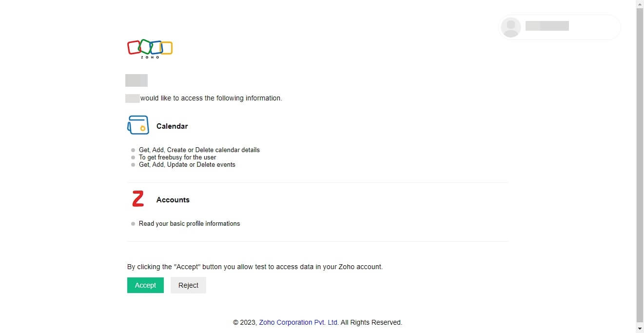Click the scrollbar up arrow
Image resolution: width=644 pixels, height=333 pixels.
pyautogui.click(x=640, y=4)
